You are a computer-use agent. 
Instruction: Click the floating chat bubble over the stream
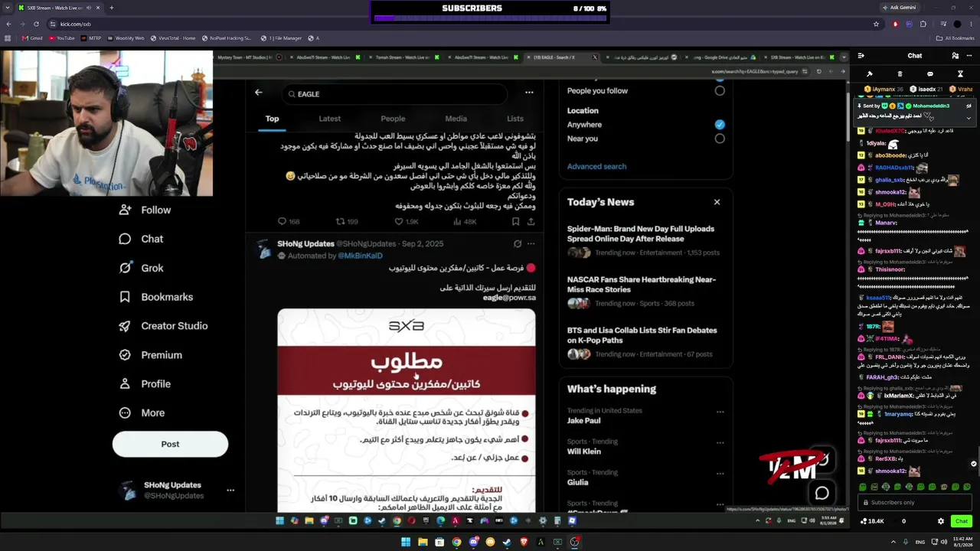pyautogui.click(x=822, y=494)
